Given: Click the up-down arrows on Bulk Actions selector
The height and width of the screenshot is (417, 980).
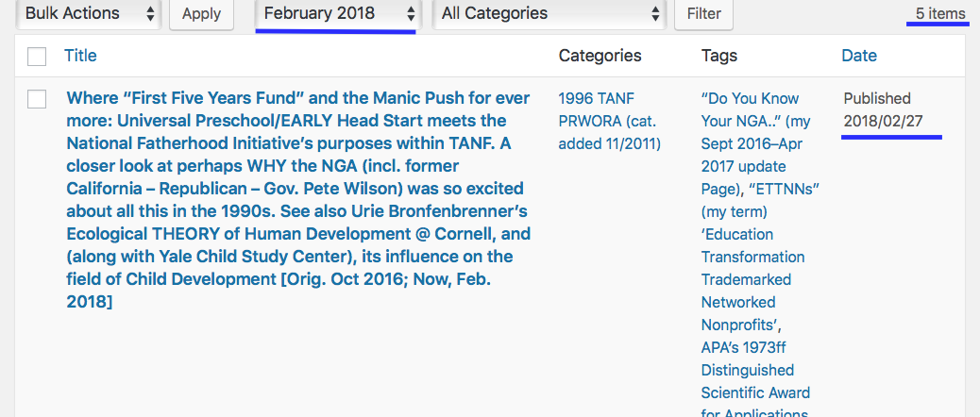Looking at the screenshot, I should coord(150,13).
